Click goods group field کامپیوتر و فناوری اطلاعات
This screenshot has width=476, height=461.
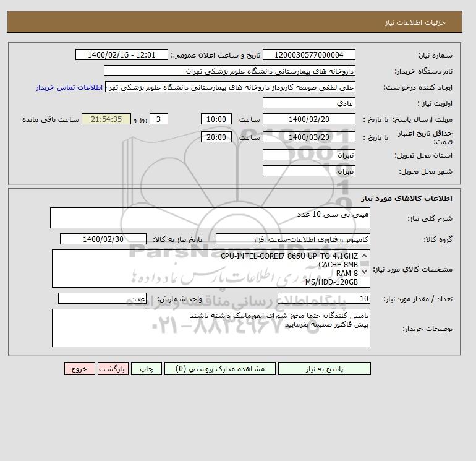click(x=292, y=239)
